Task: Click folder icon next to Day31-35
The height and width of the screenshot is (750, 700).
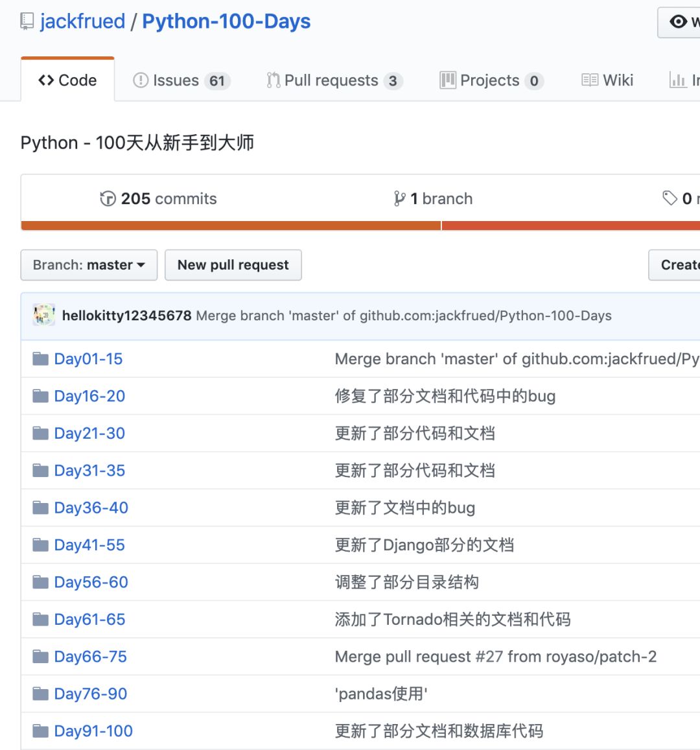Action: tap(41, 471)
